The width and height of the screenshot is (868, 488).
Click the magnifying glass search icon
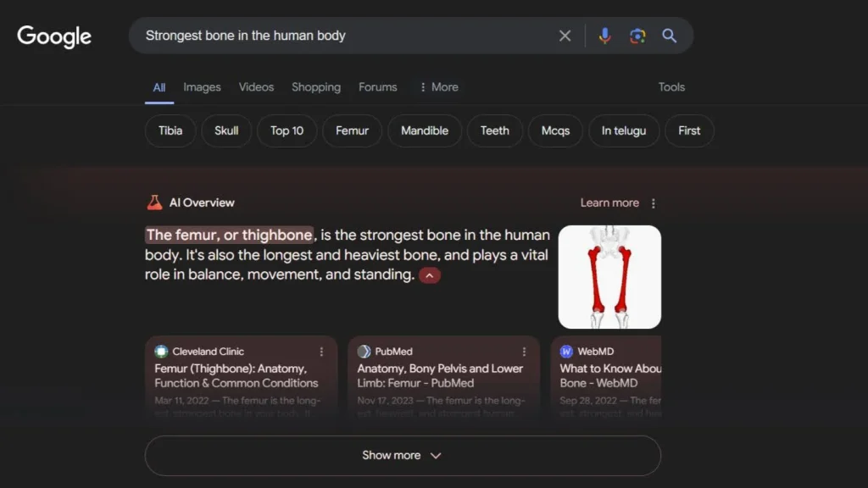coord(670,36)
